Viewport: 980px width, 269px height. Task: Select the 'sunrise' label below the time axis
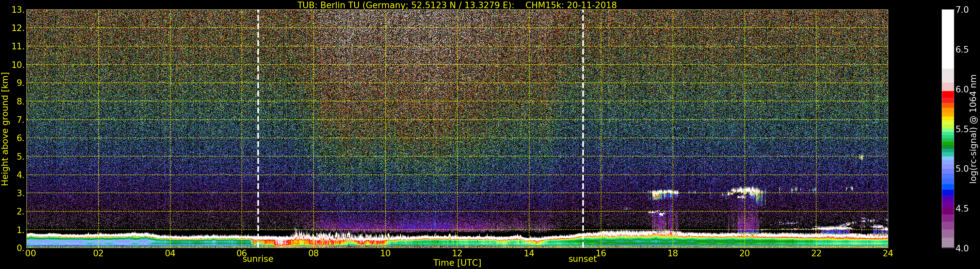point(258,259)
